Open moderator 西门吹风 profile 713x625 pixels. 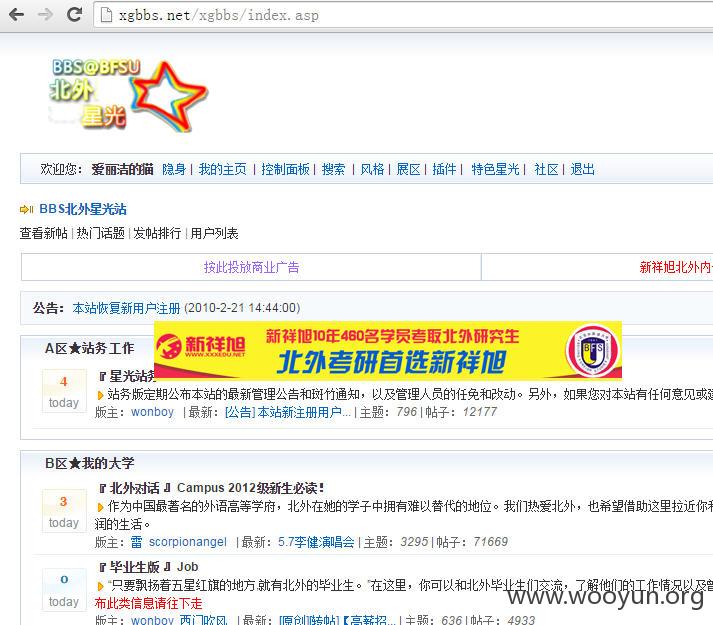click(x=204, y=620)
